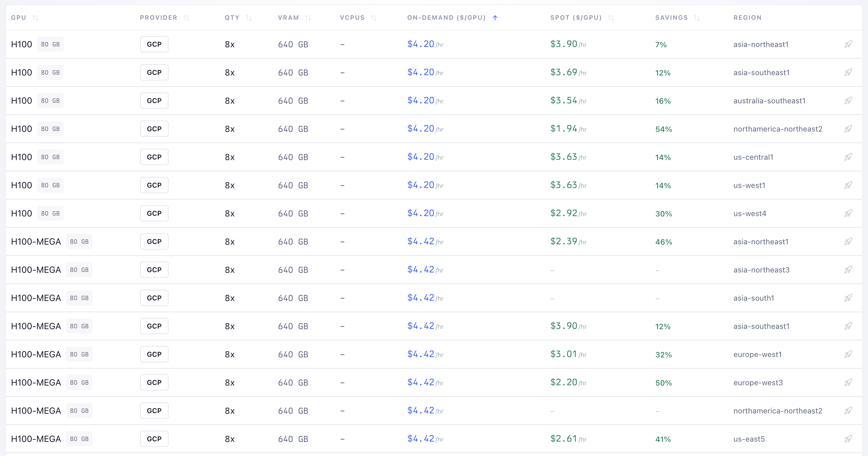The width and height of the screenshot is (868, 456).
Task: Launch H100 in northamerica-northeast2
Action: pyautogui.click(x=848, y=129)
